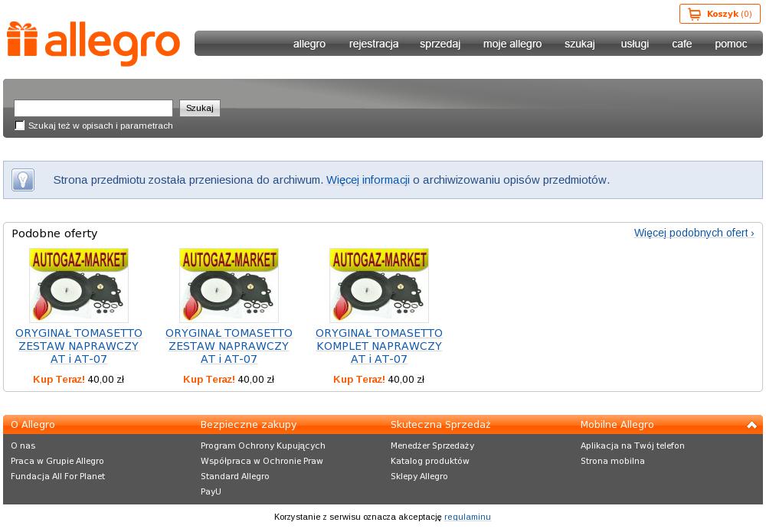Open Menedżer Sprzedaży link
Viewport: 766px width, 532px height.
(x=432, y=446)
